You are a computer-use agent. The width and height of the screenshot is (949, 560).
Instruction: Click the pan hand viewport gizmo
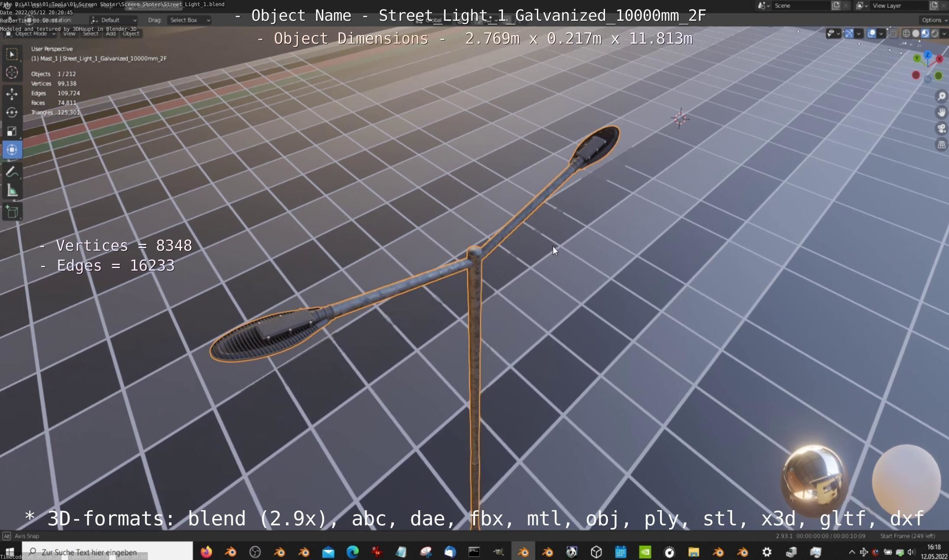[x=941, y=112]
